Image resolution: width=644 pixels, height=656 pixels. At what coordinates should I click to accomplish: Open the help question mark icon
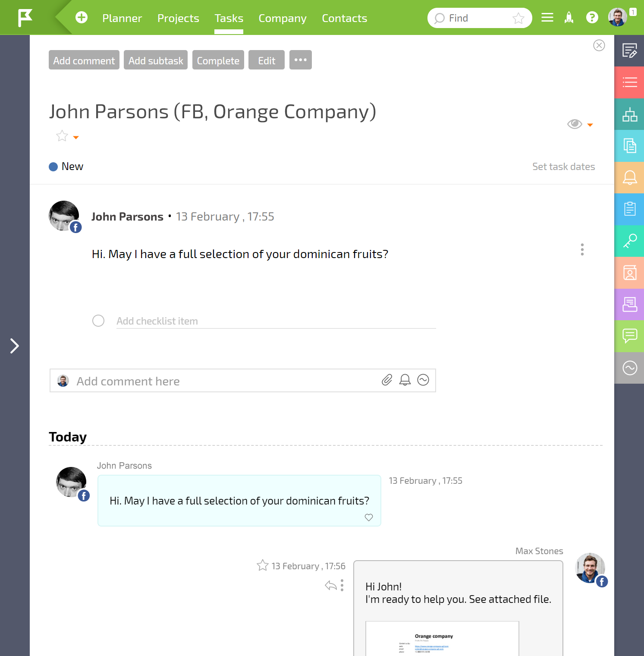tap(592, 18)
